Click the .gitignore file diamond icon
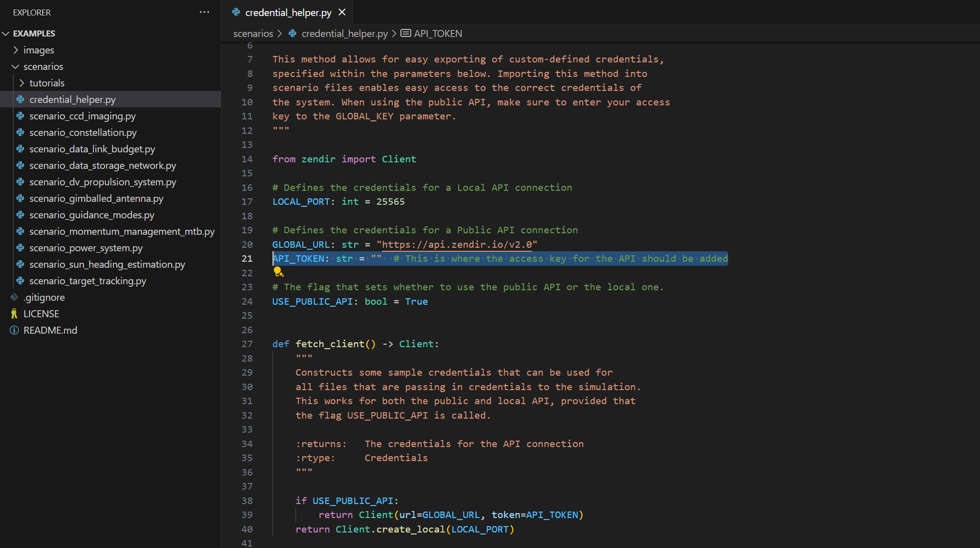980x548 pixels. (14, 297)
